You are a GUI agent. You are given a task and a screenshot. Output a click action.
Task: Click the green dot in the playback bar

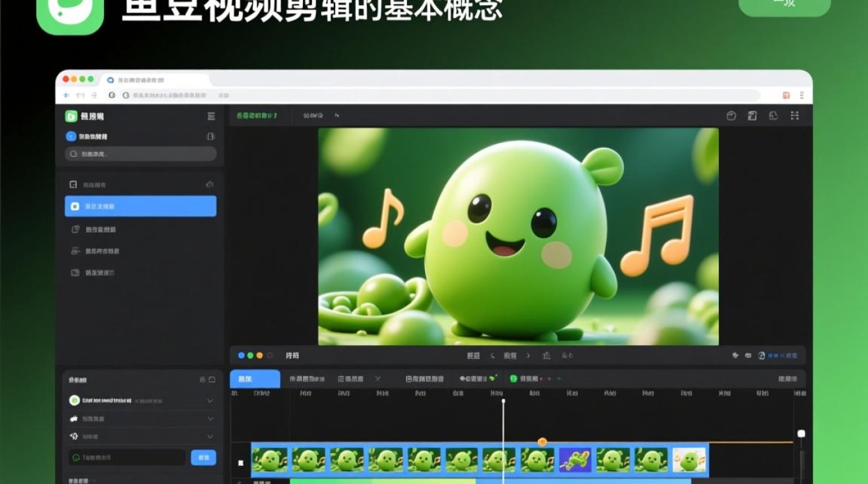click(x=251, y=356)
